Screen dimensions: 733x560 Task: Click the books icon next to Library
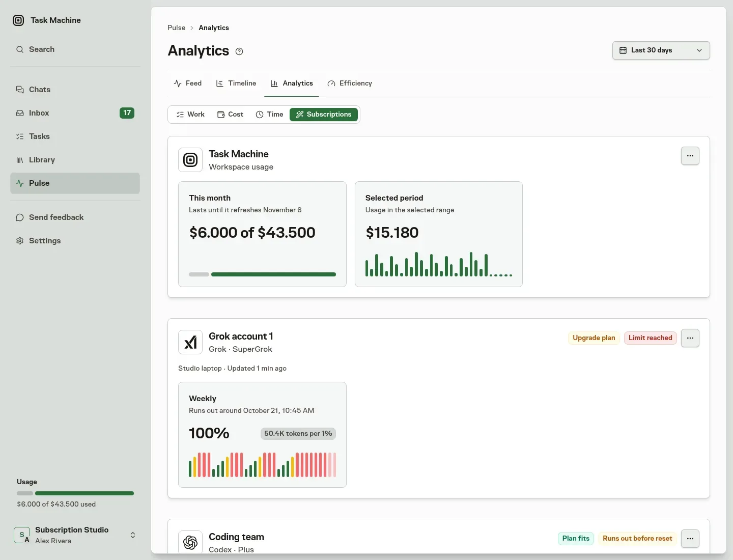(20, 160)
